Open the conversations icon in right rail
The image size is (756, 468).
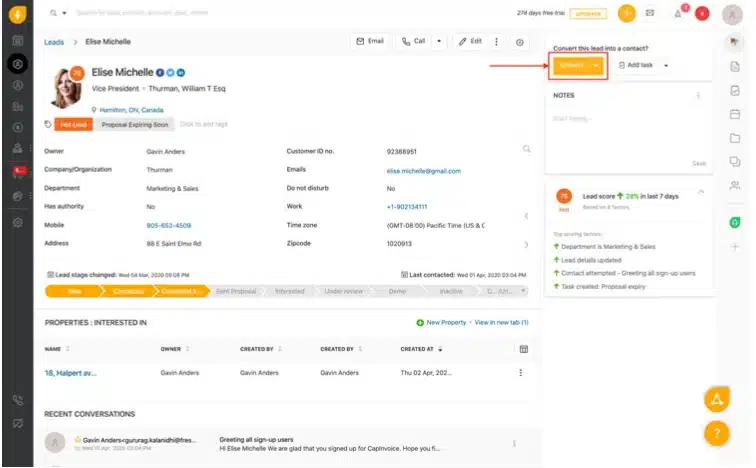tap(735, 162)
